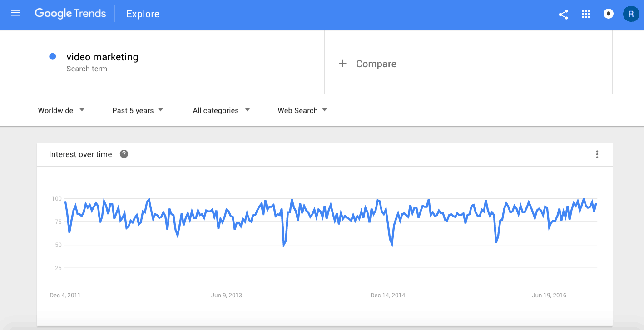Click the Google Trends logo
This screenshot has width=644, height=330.
pyautogui.click(x=70, y=13)
